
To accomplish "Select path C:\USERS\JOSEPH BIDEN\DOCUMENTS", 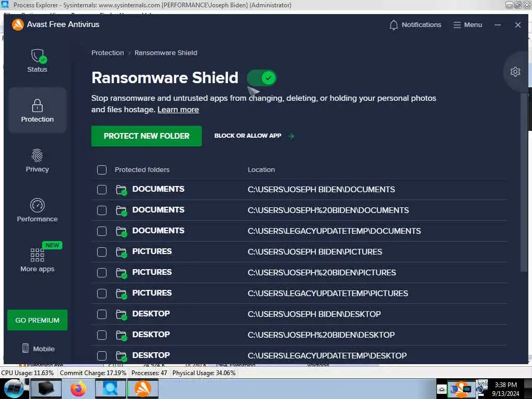I will pos(321,190).
